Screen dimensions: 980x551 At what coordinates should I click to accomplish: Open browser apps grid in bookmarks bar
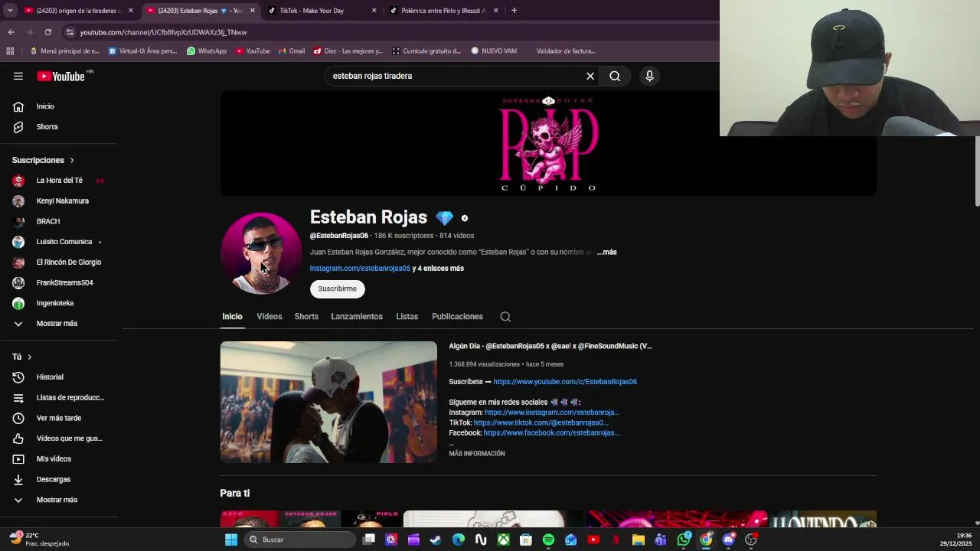coord(10,51)
